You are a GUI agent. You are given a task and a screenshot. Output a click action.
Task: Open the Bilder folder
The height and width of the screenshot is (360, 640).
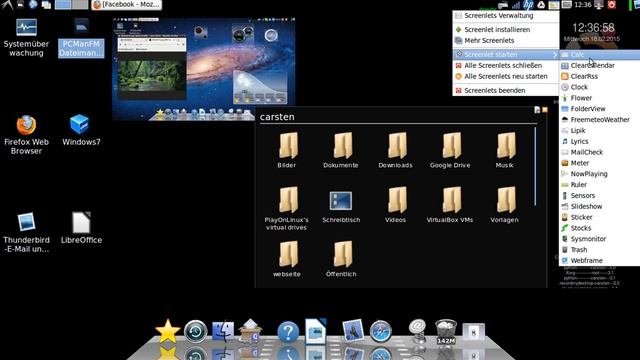click(287, 150)
